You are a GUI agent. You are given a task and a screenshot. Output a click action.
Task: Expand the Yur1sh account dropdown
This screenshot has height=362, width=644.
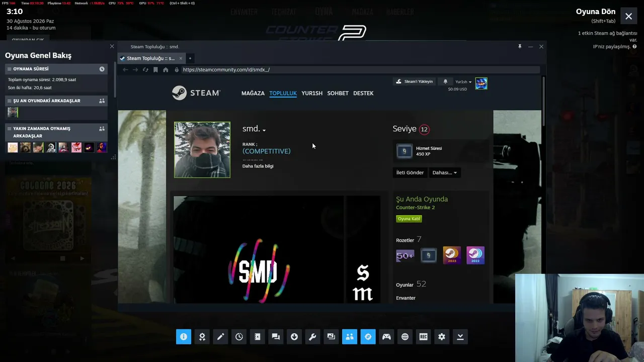coord(463,81)
